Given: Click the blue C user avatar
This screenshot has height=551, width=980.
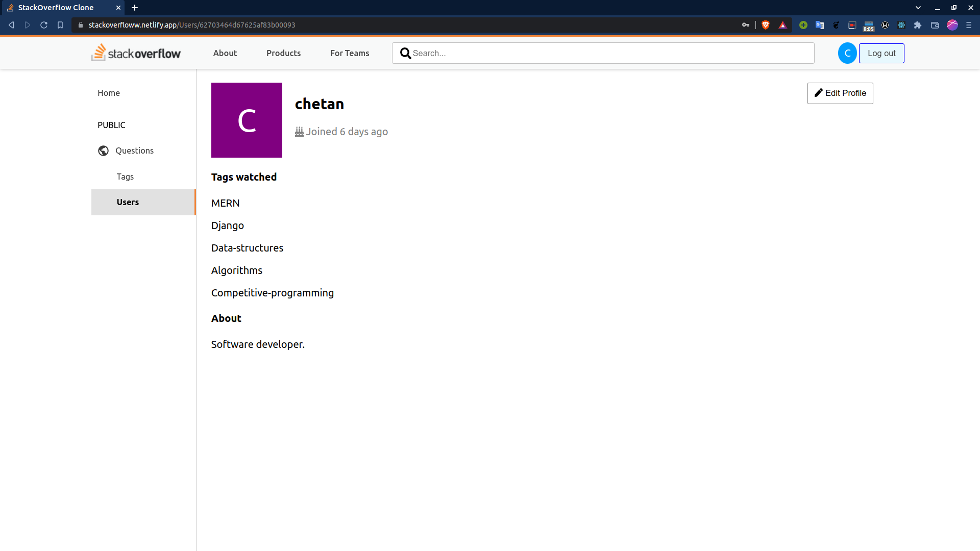Looking at the screenshot, I should pos(847,53).
